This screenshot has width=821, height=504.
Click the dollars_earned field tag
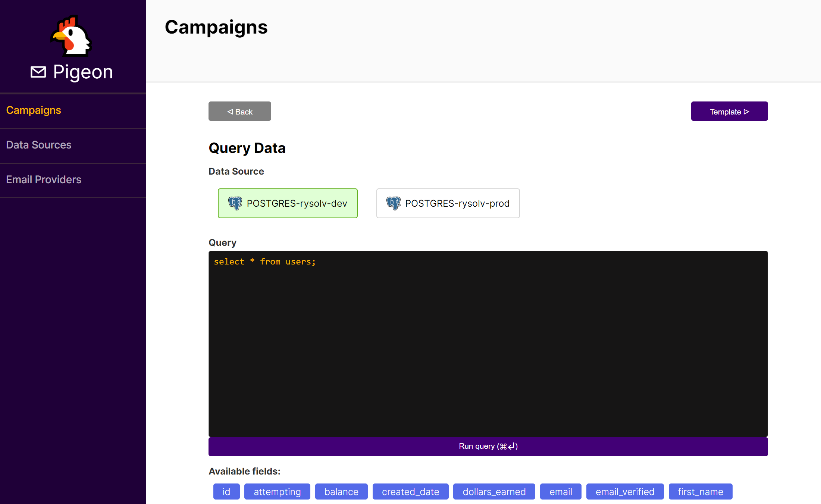tap(494, 492)
